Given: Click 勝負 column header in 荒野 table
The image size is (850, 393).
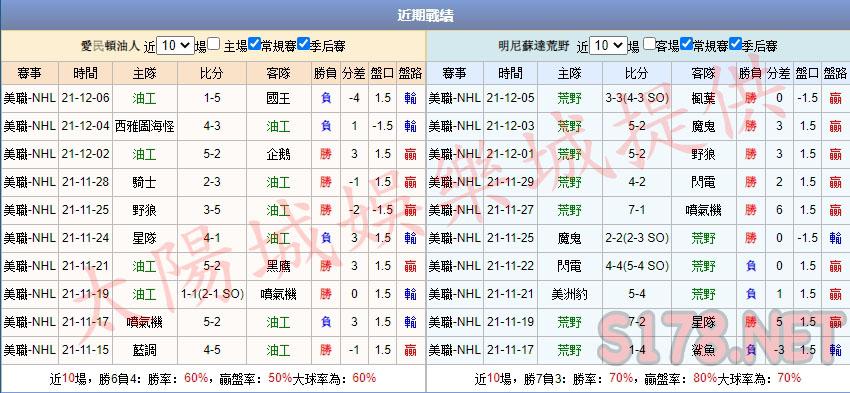Looking at the screenshot, I should [x=751, y=73].
